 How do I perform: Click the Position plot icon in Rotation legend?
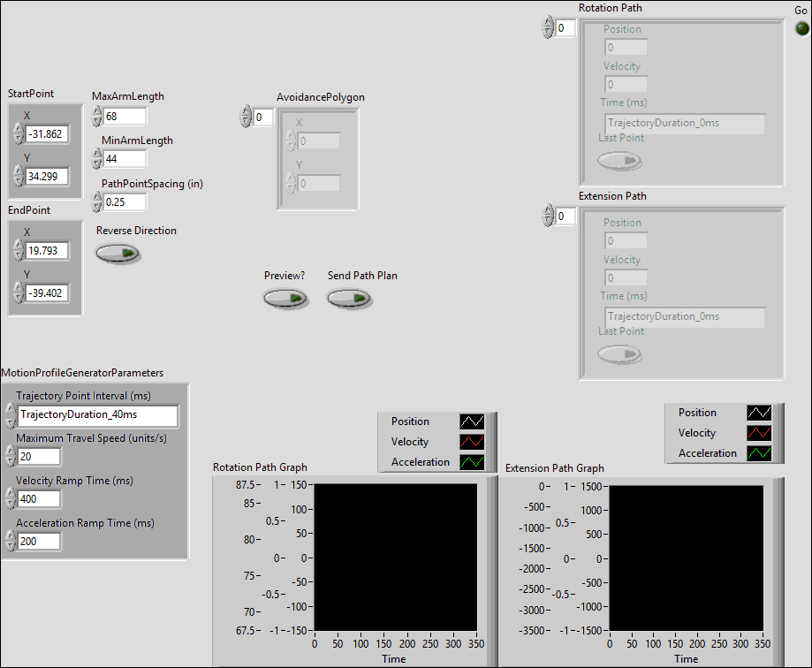pyautogui.click(x=472, y=421)
